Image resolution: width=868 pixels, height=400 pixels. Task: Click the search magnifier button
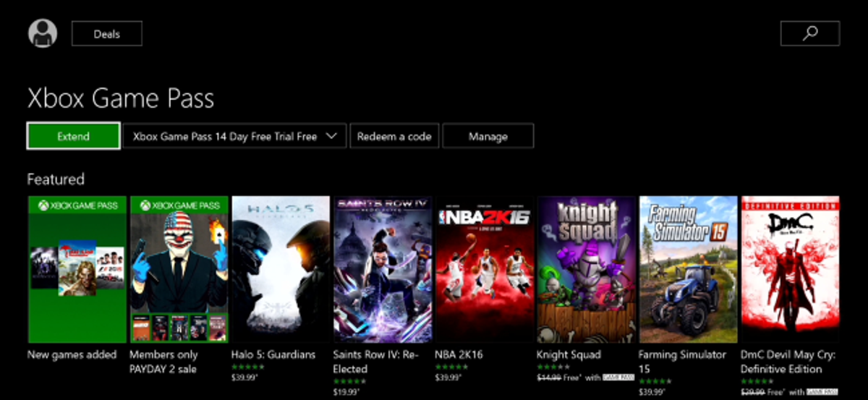[810, 33]
